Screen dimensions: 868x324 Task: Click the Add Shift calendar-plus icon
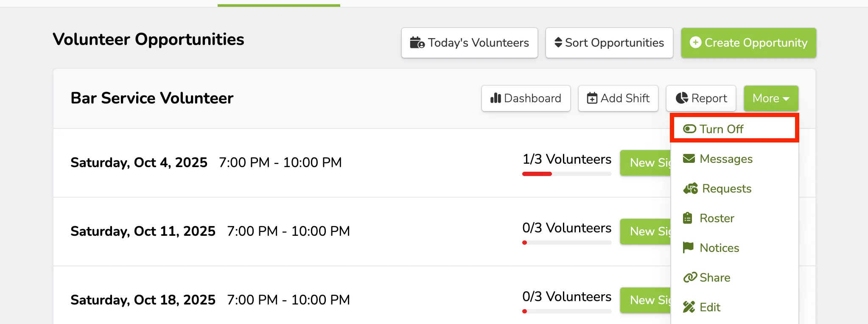coord(592,98)
